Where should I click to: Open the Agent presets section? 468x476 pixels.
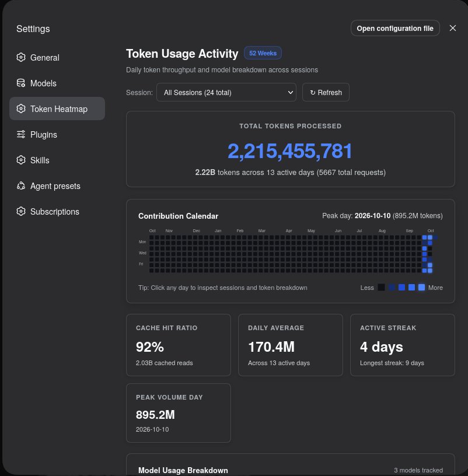57,185
